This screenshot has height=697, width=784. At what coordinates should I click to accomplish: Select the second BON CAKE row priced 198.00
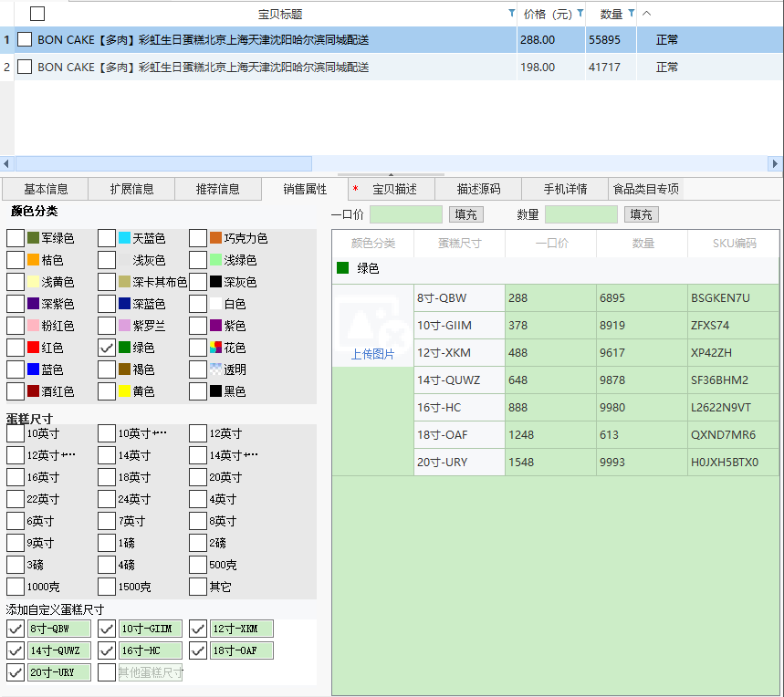[x=203, y=67]
